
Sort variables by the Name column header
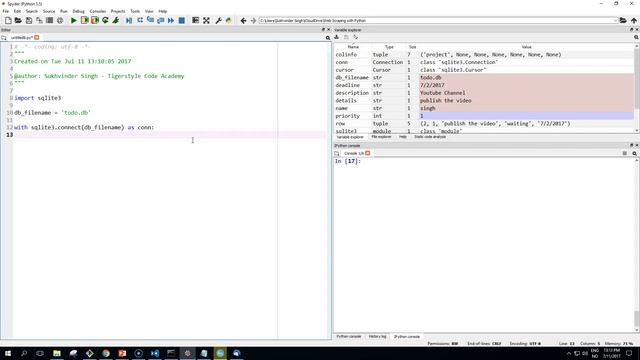tap(353, 47)
